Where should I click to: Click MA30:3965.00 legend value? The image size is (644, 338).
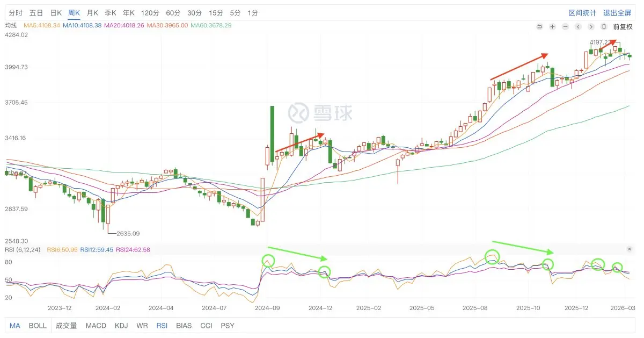click(x=167, y=25)
